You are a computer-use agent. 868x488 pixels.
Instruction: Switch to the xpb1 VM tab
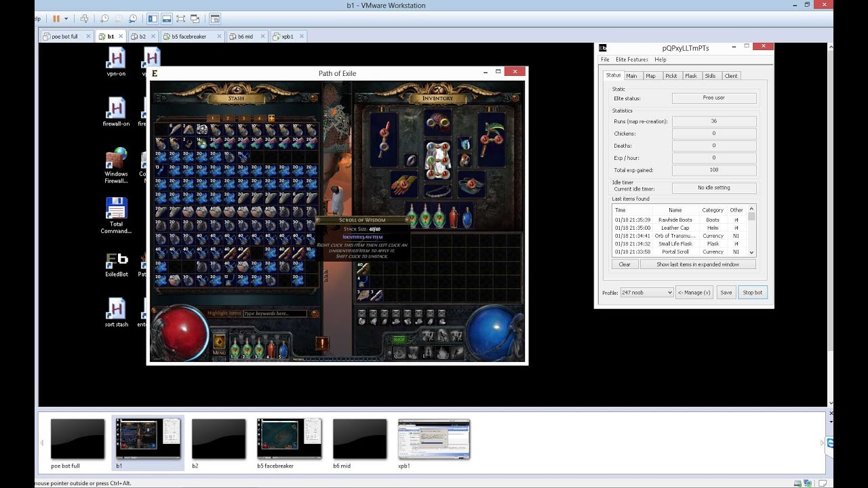(288, 37)
